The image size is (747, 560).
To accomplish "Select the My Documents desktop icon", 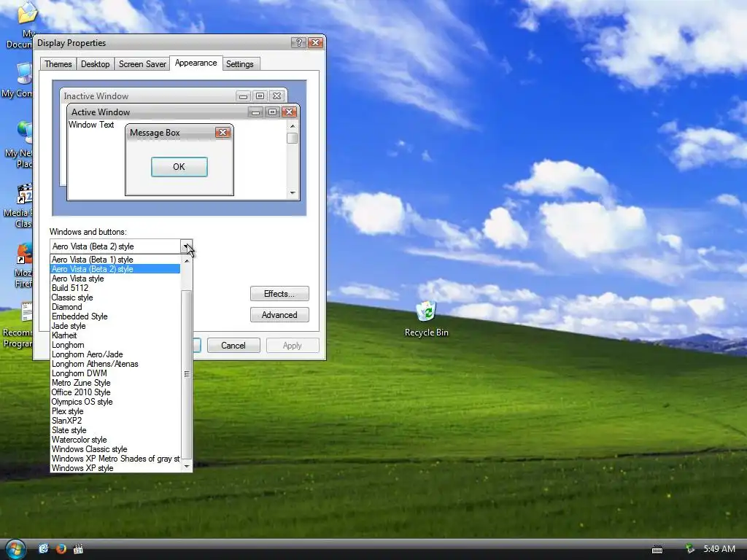I will pyautogui.click(x=21, y=25).
